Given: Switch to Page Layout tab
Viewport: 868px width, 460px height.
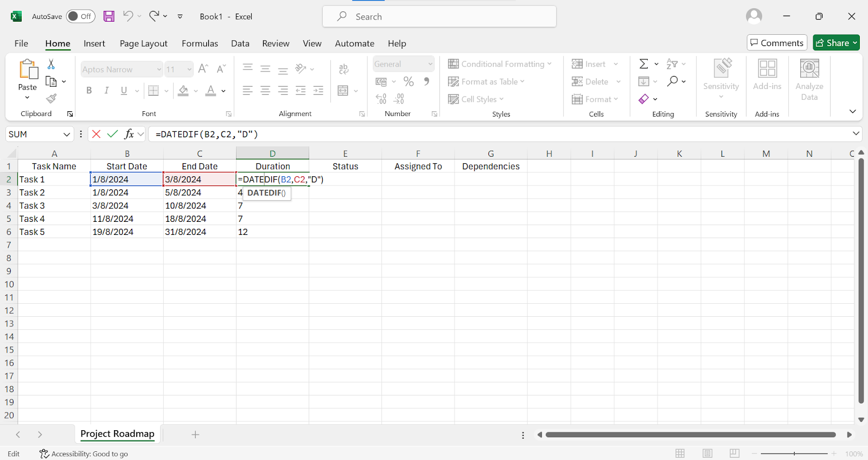Looking at the screenshot, I should (x=144, y=43).
